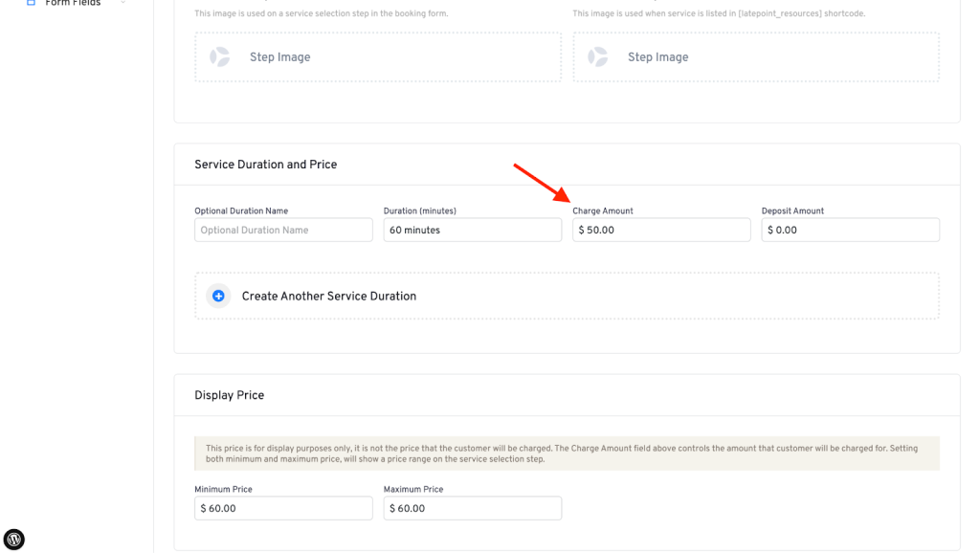Click the blue plus icon for adding a duration
Image resolution: width=980 pixels, height=553 pixels.
click(x=218, y=297)
